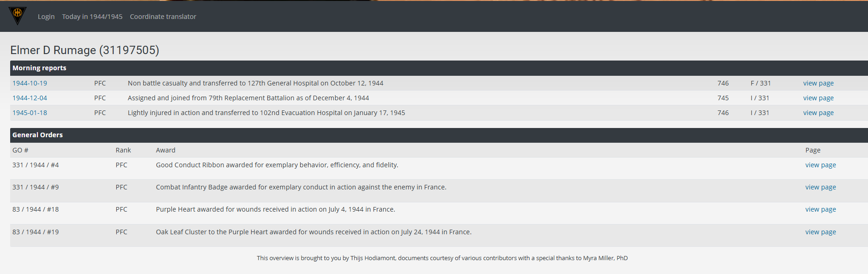868x274 pixels.
Task: Click the Morning reports section header
Action: [x=39, y=68]
